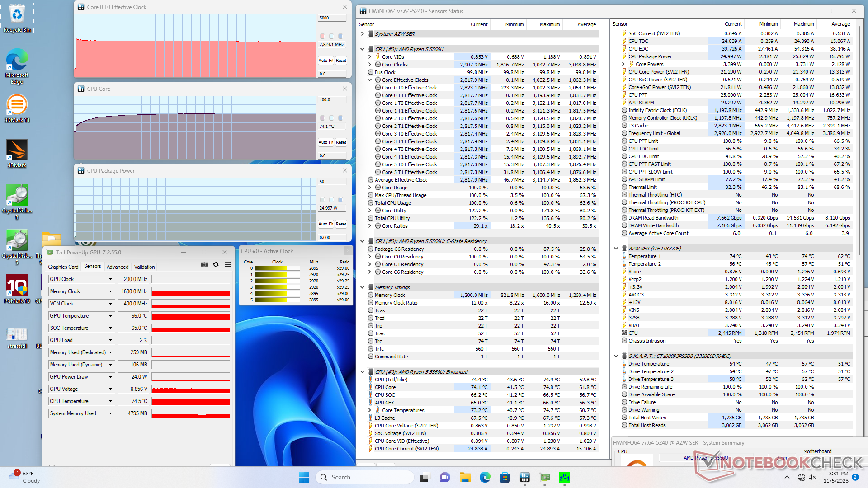Click the Prime95 icon in the taskbar
Screen dimensions: 868x488
click(x=565, y=477)
